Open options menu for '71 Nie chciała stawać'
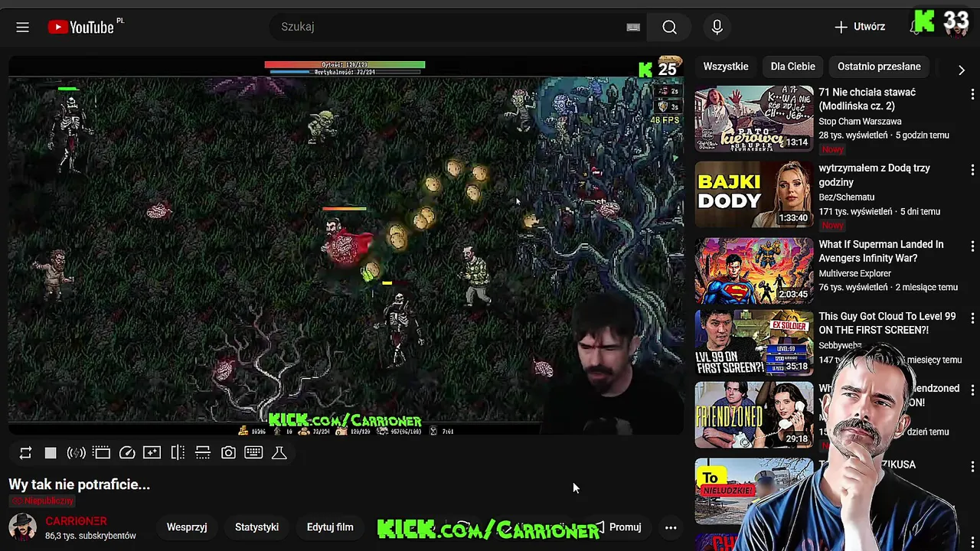 point(972,93)
